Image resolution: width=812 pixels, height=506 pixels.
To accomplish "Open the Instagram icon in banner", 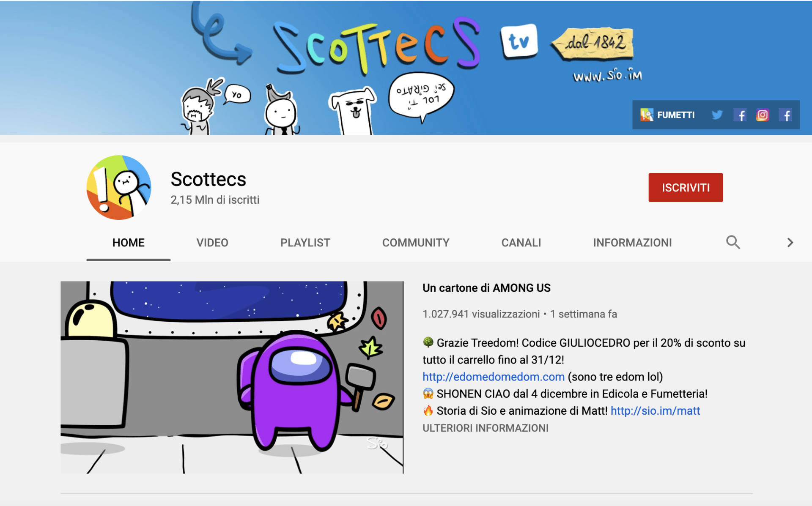I will tap(763, 115).
